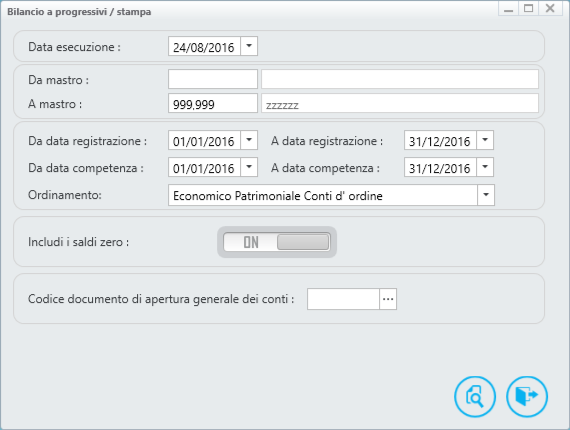
Task: Click the A mastro zzzzzz description field
Action: click(x=400, y=103)
